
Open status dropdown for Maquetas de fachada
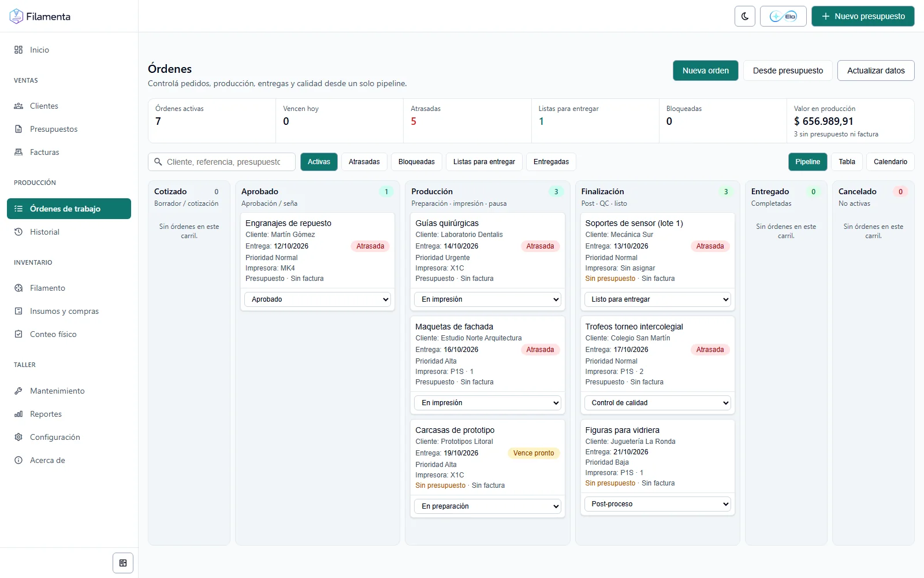point(487,403)
